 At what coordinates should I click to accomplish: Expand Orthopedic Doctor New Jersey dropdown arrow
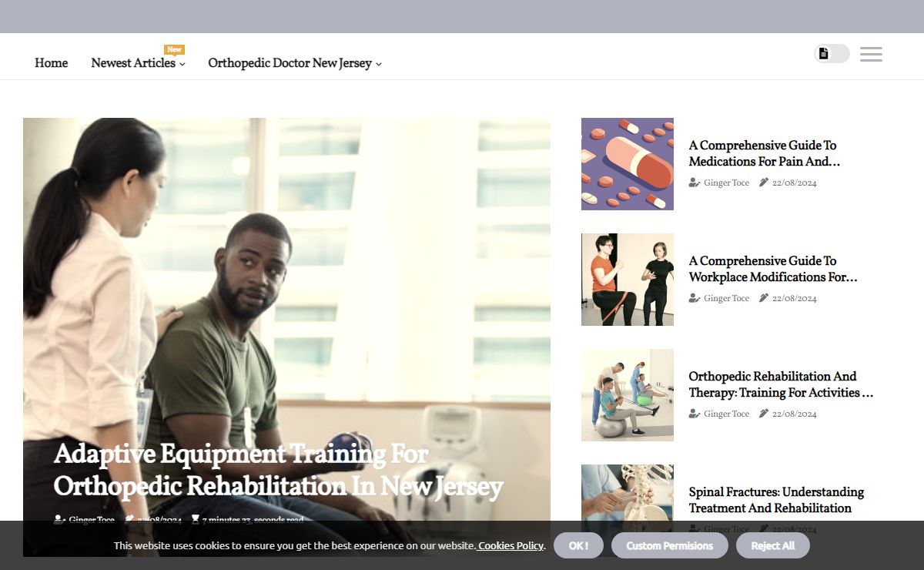379,65
